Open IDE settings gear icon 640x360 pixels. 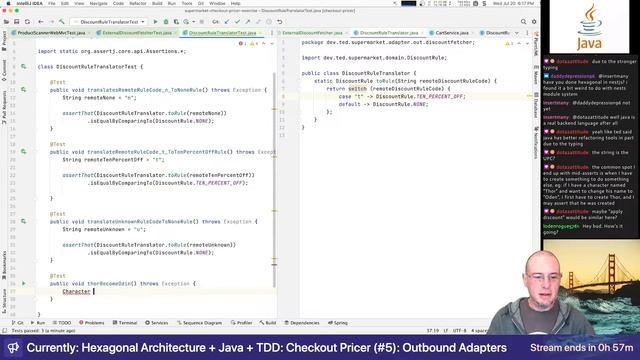pos(534,22)
